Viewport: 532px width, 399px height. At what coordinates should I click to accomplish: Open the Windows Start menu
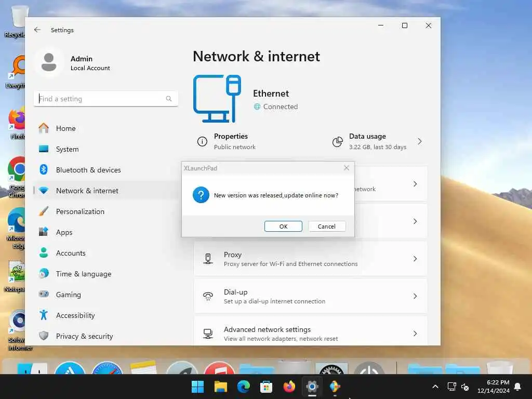tap(198, 387)
